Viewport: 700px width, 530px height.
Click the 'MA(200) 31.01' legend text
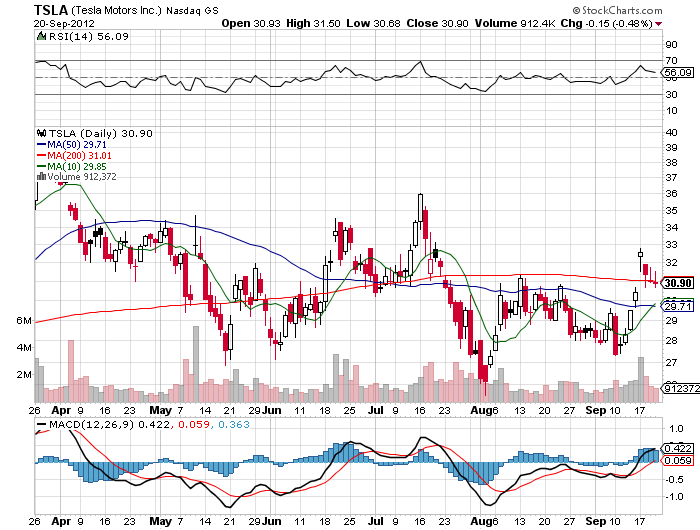79,156
